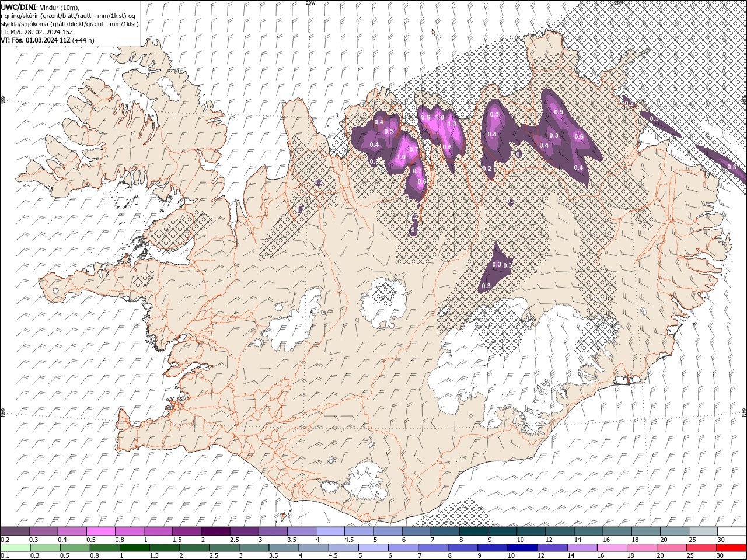Pick the deep navy rain swatch above 10

(x=522, y=548)
